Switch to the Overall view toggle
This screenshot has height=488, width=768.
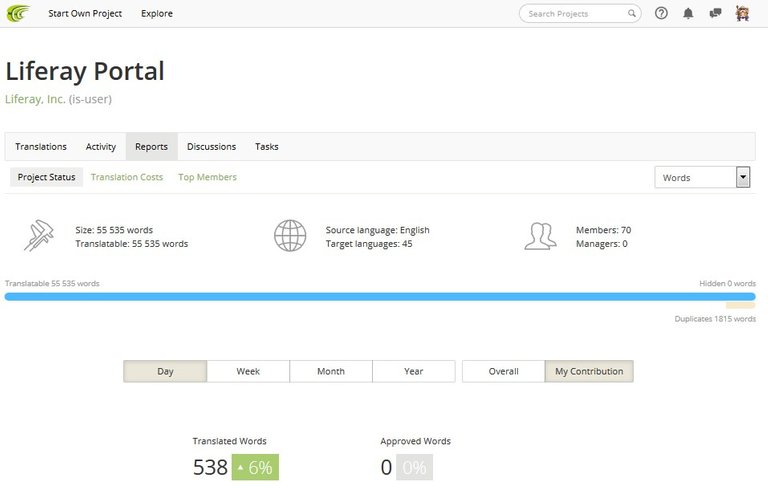click(x=504, y=371)
